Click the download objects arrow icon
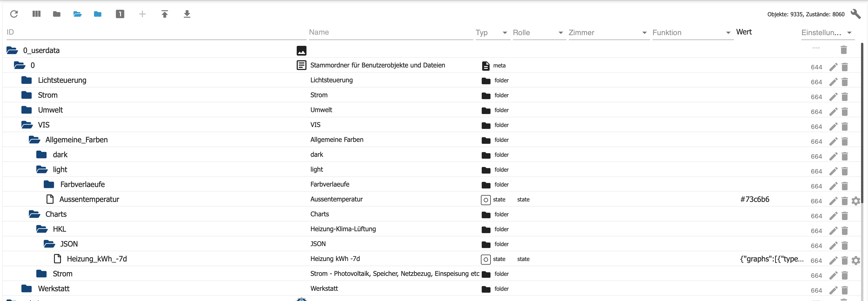Image resolution: width=868 pixels, height=301 pixels. (x=187, y=14)
